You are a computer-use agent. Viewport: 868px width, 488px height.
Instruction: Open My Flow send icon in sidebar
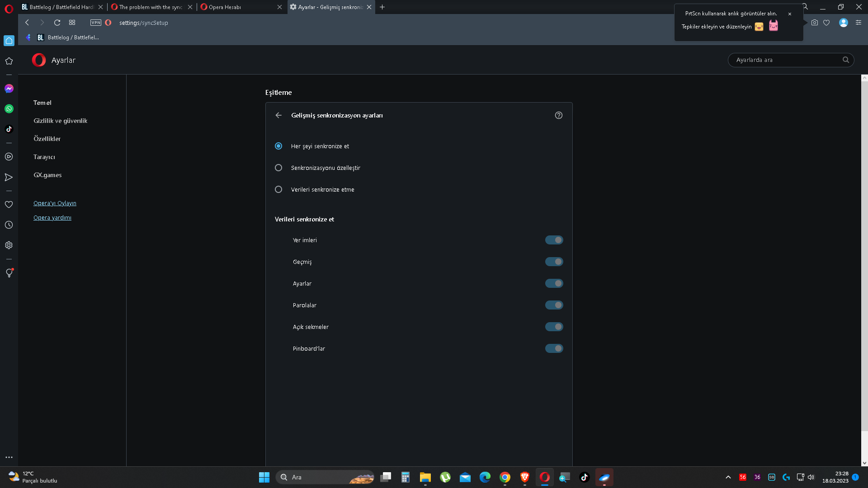click(x=9, y=177)
